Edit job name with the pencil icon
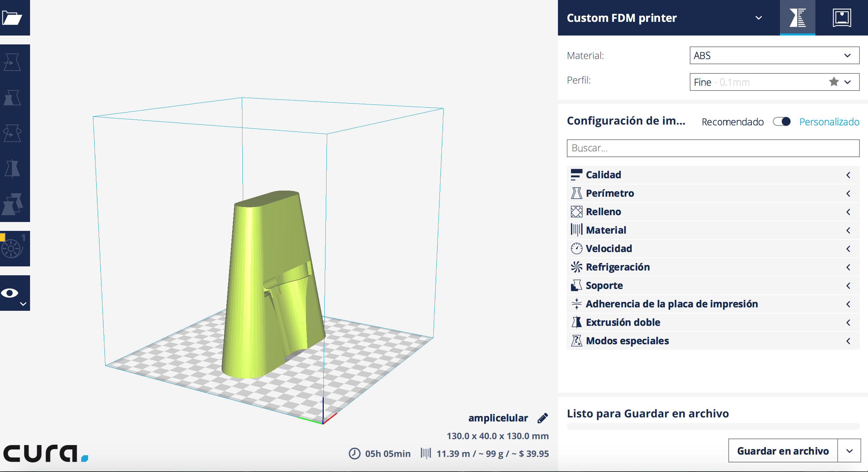The height and width of the screenshot is (472, 868). pos(543,418)
